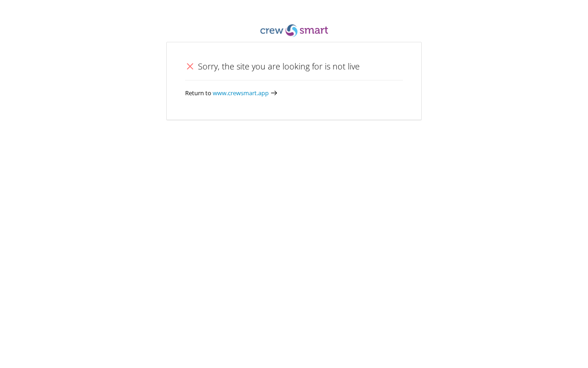This screenshot has height=368, width=588.
Task: Click the right arrow after crewsmart.app
Action: 274,93
